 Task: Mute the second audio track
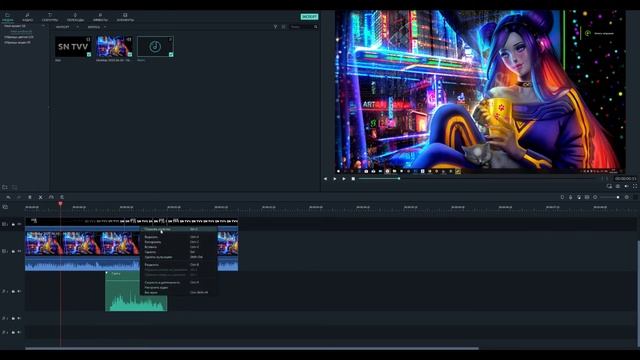tap(19, 318)
